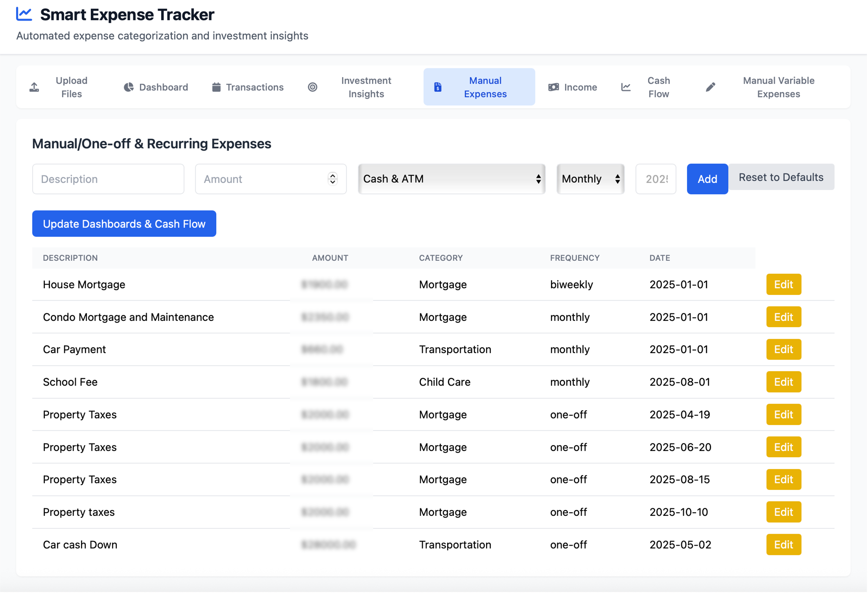Viewport: 868px width, 593px height.
Task: Click the line chart icon for Cash Flow
Action: pyautogui.click(x=626, y=87)
